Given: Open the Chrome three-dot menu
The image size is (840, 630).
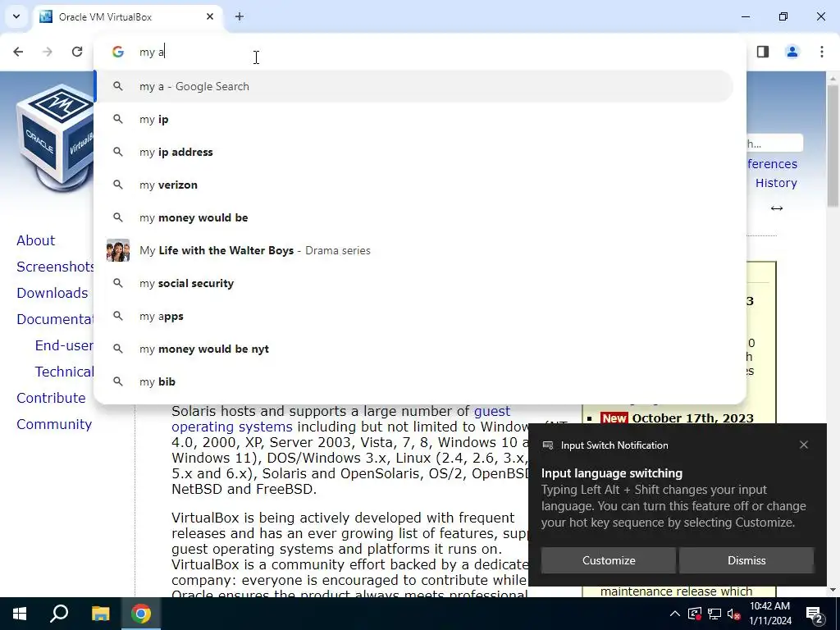Looking at the screenshot, I should 822,52.
